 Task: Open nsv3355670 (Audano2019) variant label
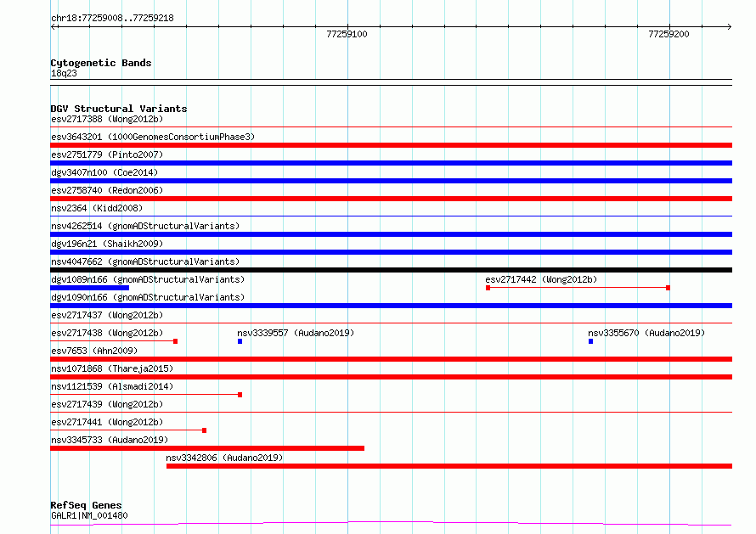(x=646, y=333)
